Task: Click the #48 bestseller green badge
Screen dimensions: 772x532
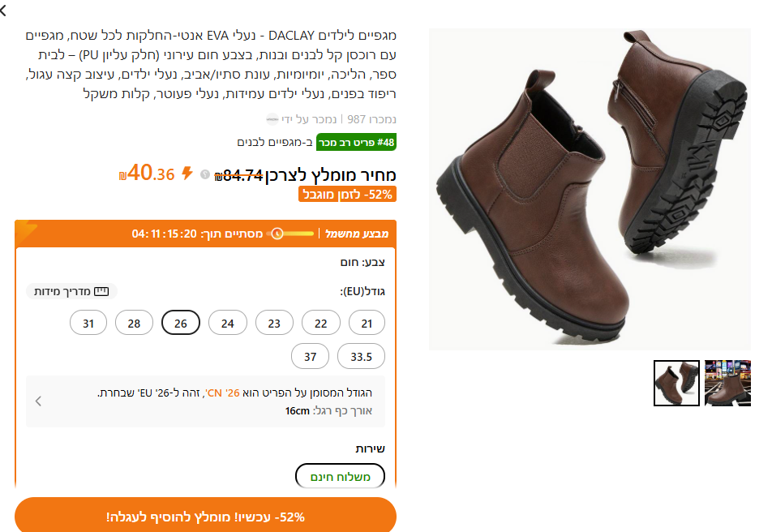Action: (x=356, y=143)
